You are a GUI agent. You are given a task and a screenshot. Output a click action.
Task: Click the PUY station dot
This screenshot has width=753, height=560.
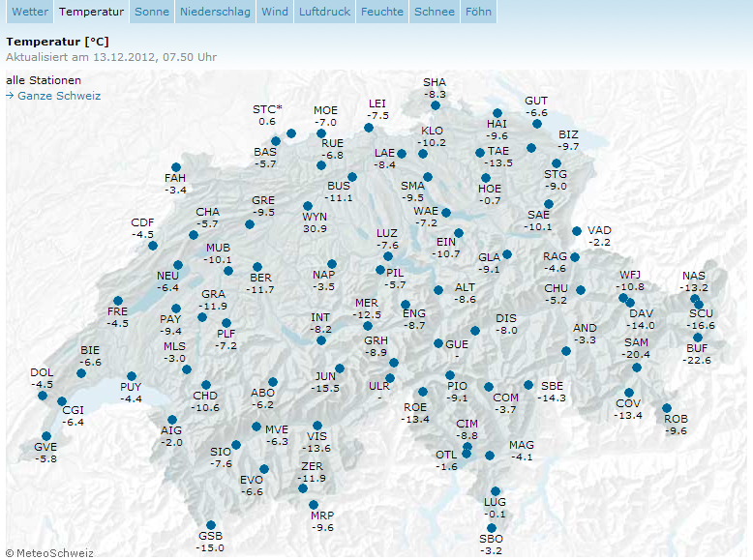click(132, 376)
